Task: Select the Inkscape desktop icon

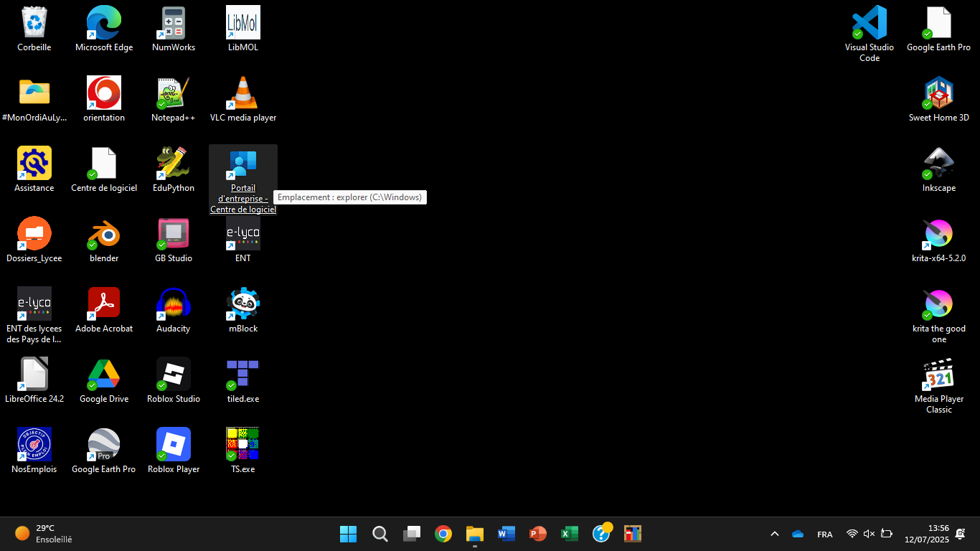Action: 938,164
